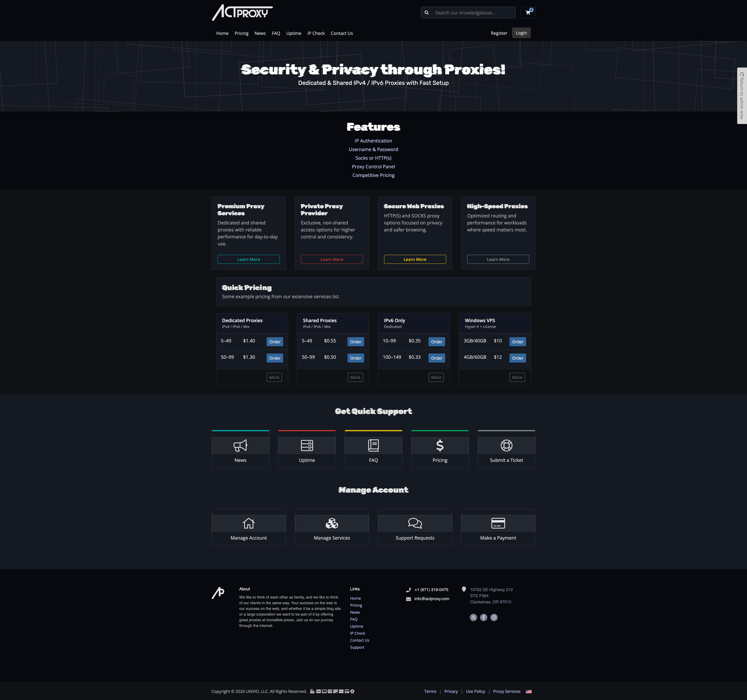Click Learn More for Secure Web Proxies

414,259
